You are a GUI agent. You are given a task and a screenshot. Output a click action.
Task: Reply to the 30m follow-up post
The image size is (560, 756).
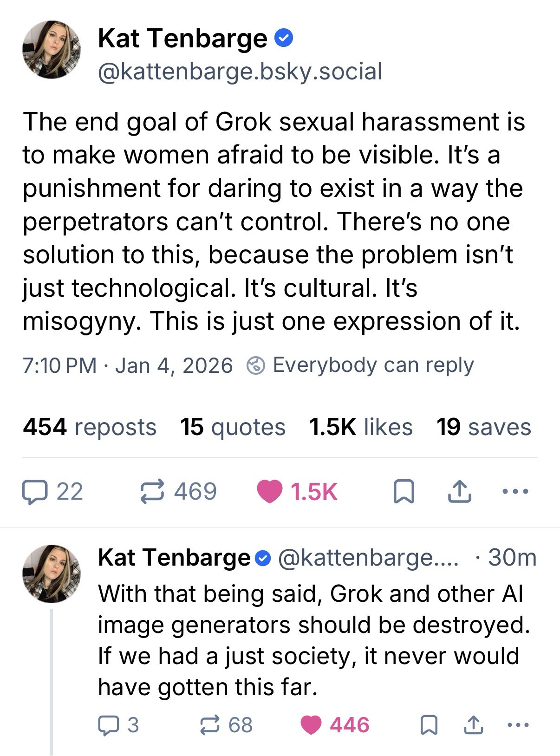(107, 725)
